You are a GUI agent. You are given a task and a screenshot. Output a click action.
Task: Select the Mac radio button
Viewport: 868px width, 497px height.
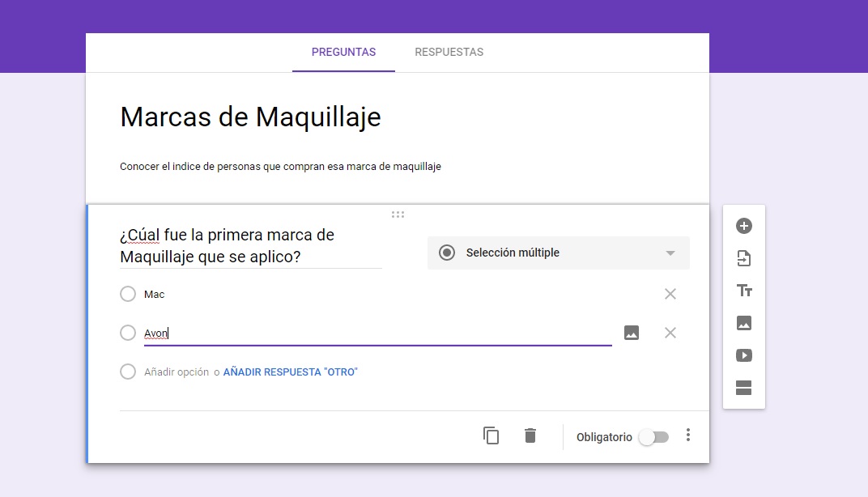[127, 294]
